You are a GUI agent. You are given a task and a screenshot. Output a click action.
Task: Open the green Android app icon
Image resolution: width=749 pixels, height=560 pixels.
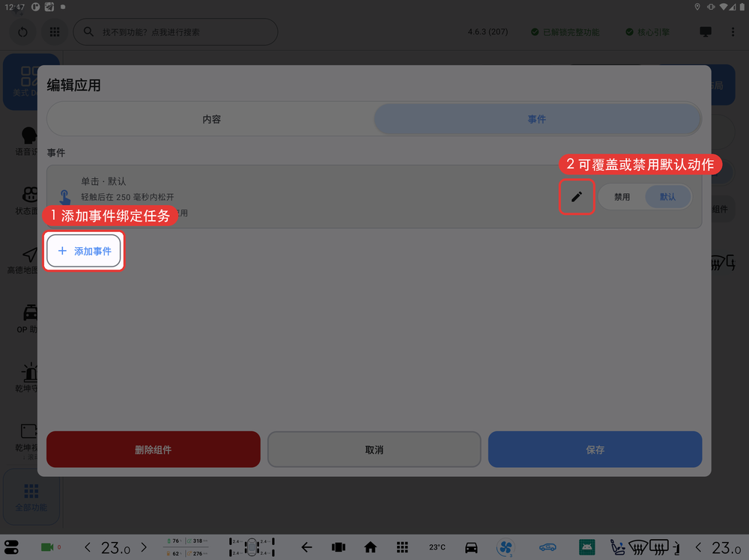(587, 547)
